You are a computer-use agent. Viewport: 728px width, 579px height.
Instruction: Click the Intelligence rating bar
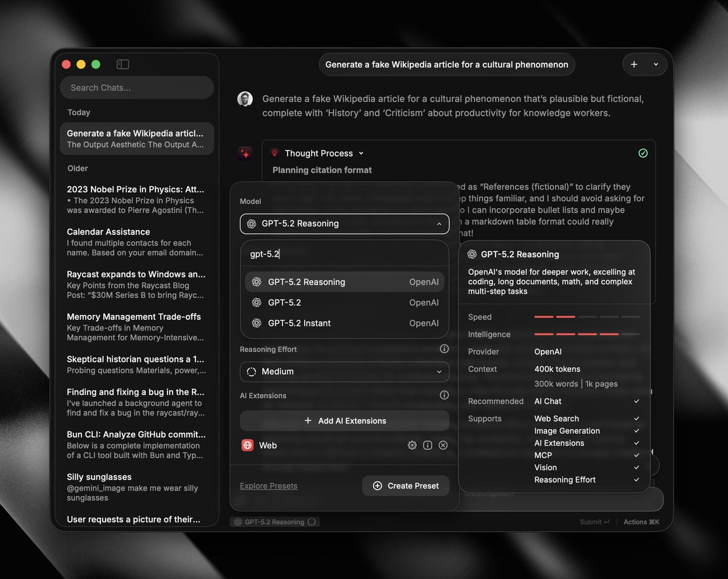tap(587, 334)
